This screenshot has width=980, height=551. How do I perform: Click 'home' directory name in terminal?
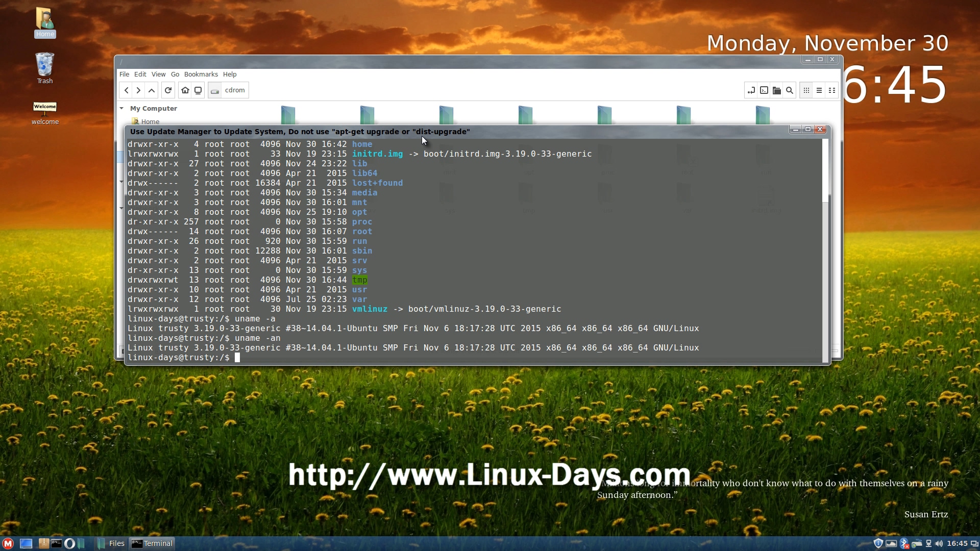362,144
